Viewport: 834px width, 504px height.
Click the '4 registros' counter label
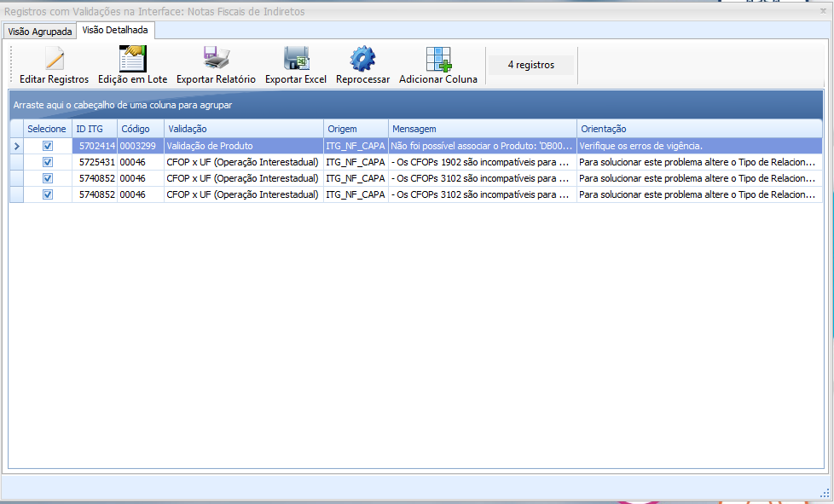(x=530, y=65)
